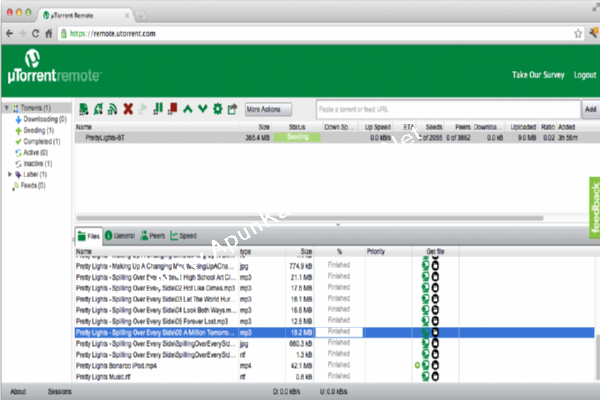Sort torrents by Status column header
The width and height of the screenshot is (600, 400).
tap(297, 127)
